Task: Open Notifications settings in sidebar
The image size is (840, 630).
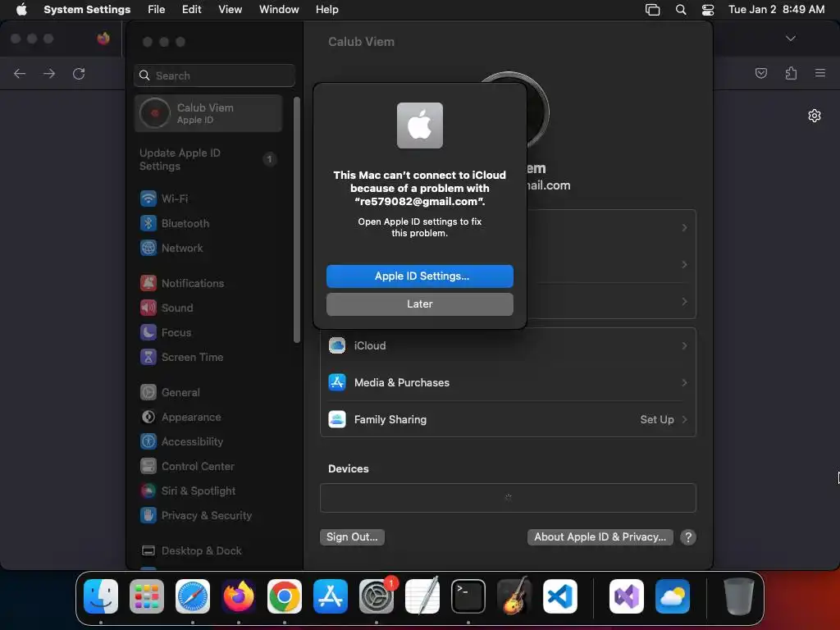Action: 208,283
